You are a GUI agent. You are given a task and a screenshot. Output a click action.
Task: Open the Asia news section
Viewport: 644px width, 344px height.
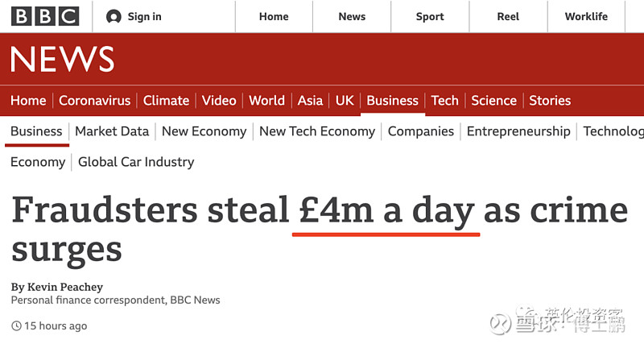(310, 101)
